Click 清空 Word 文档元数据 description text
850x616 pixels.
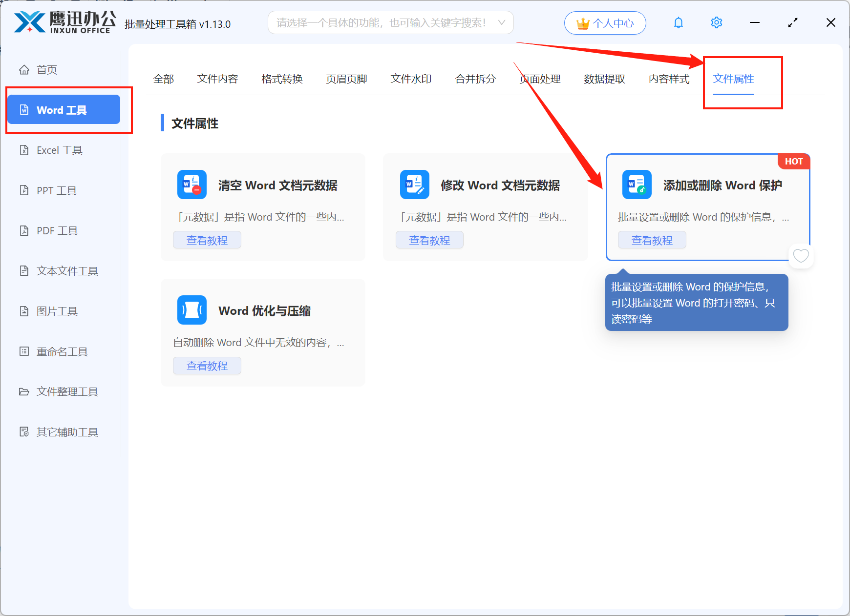pyautogui.click(x=260, y=217)
